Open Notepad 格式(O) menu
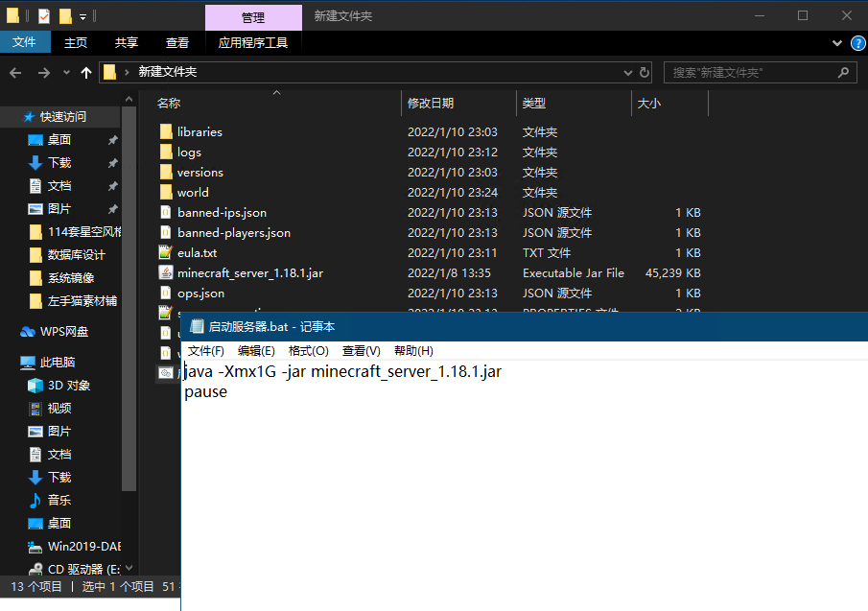Viewport: 868px width, 611px height. (308, 351)
